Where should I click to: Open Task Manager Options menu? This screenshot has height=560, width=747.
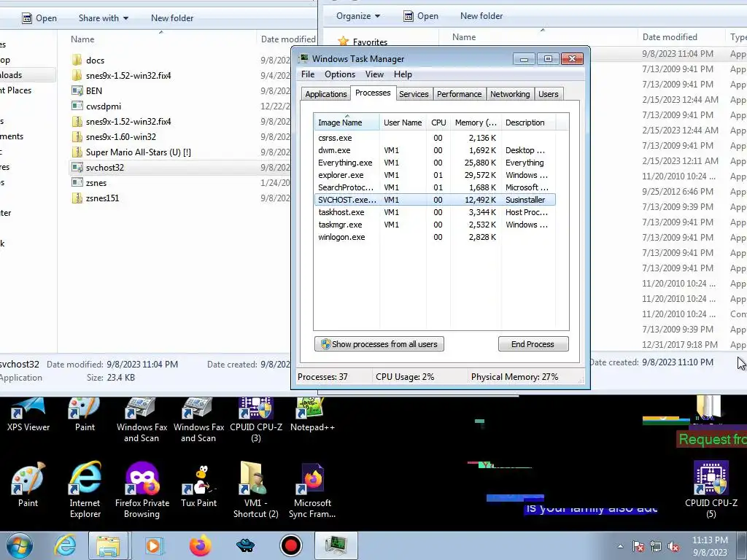(340, 74)
